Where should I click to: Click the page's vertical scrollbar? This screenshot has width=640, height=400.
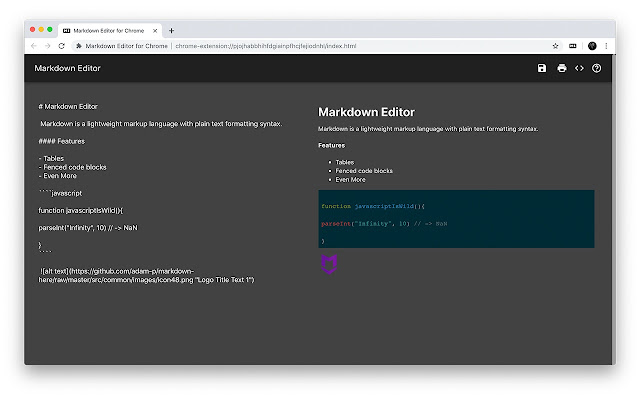pyautogui.click(x=613, y=209)
